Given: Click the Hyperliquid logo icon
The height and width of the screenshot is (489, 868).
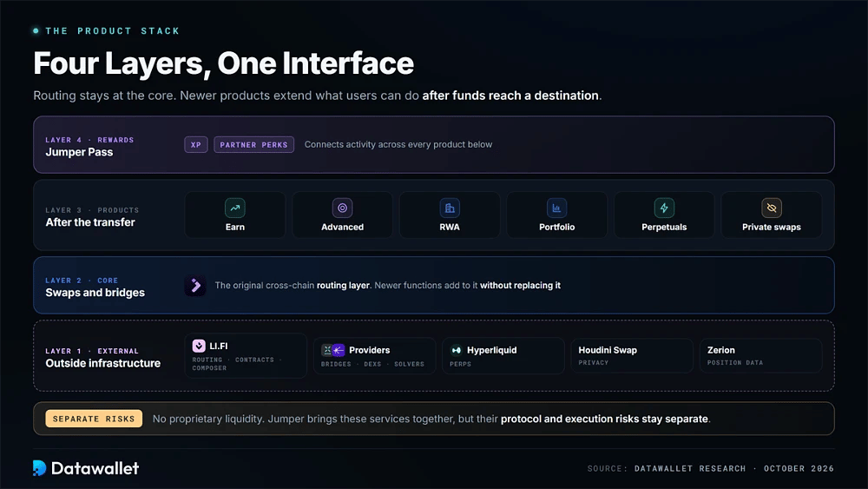Looking at the screenshot, I should point(457,350).
